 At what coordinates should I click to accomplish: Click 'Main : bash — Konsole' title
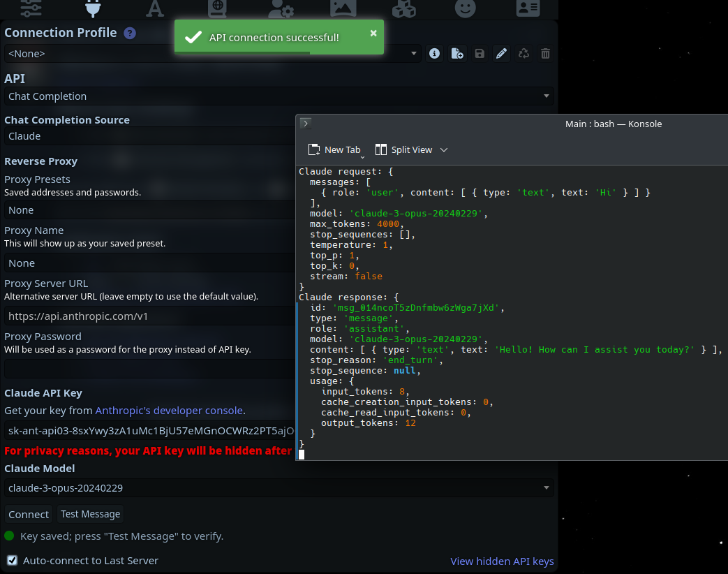click(614, 124)
